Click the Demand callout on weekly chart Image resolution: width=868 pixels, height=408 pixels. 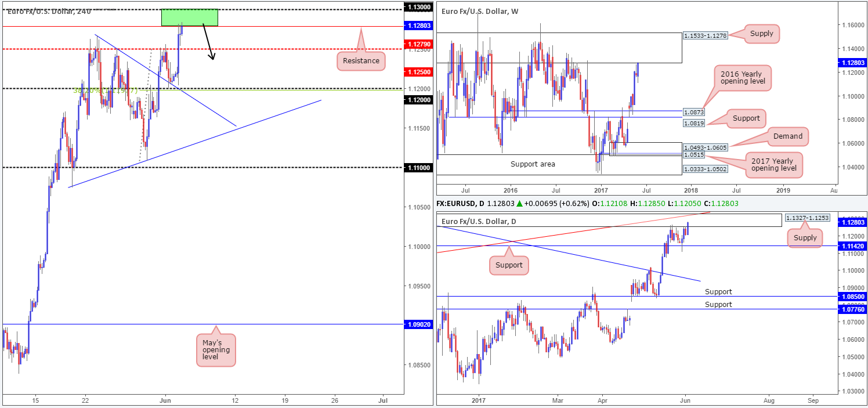pos(788,136)
